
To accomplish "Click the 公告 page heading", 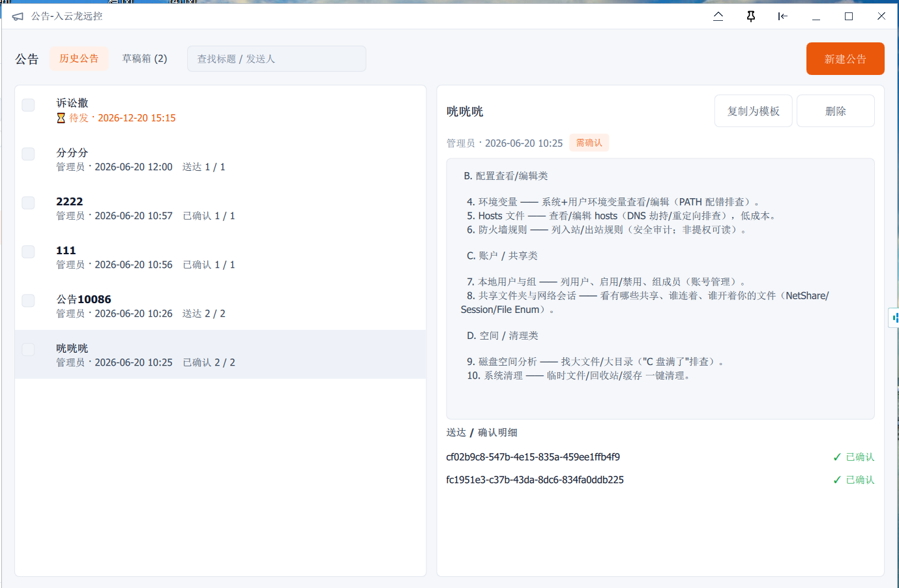I will click(x=27, y=59).
